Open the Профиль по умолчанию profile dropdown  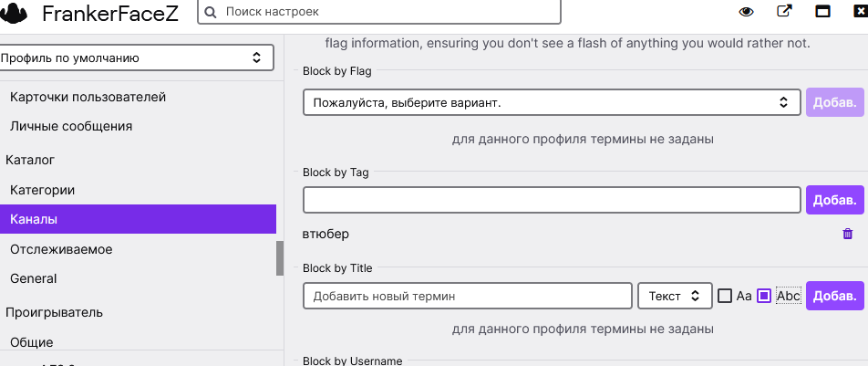click(137, 58)
